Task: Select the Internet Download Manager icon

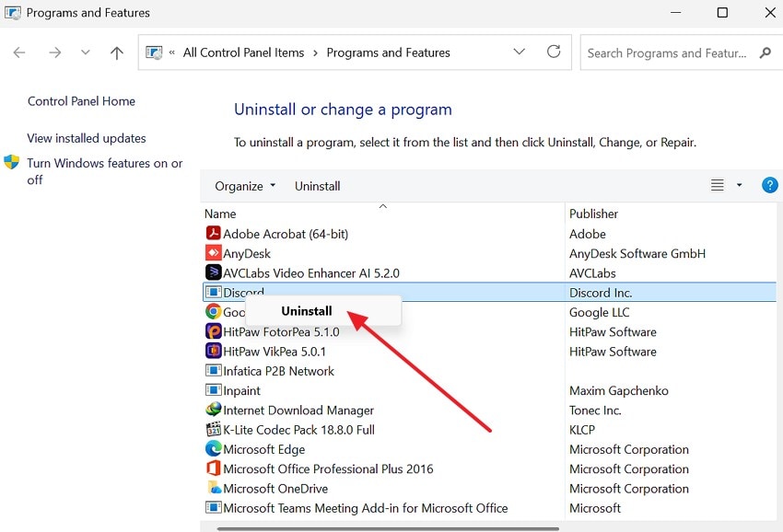Action: click(212, 410)
